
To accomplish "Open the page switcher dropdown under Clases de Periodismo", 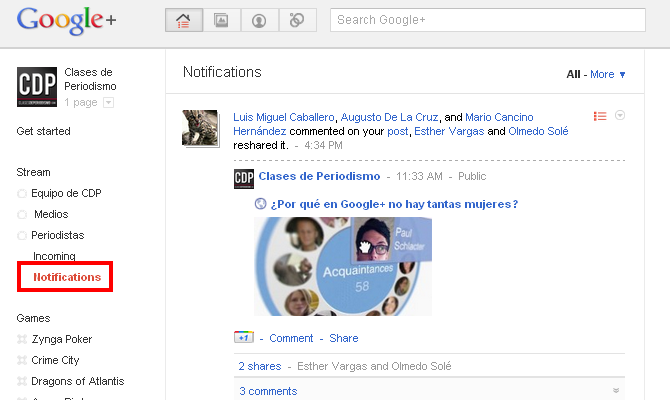I will [x=108, y=102].
